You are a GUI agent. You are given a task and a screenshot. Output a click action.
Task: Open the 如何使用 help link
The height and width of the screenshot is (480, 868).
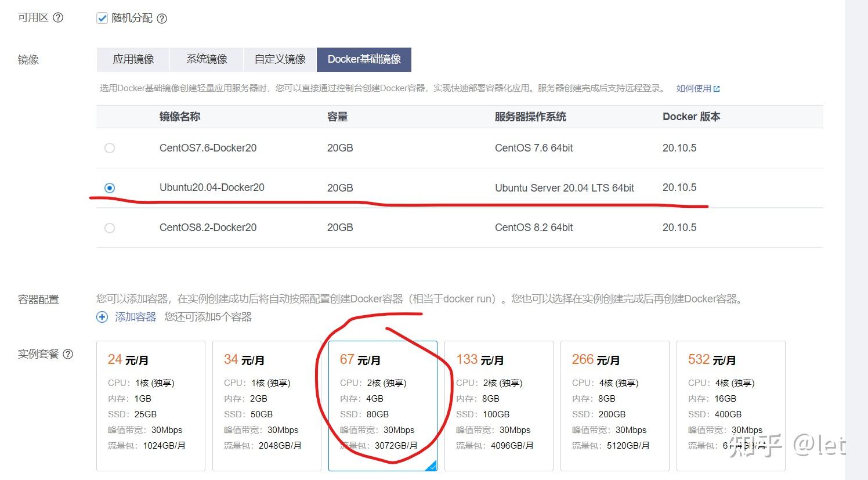(693, 89)
